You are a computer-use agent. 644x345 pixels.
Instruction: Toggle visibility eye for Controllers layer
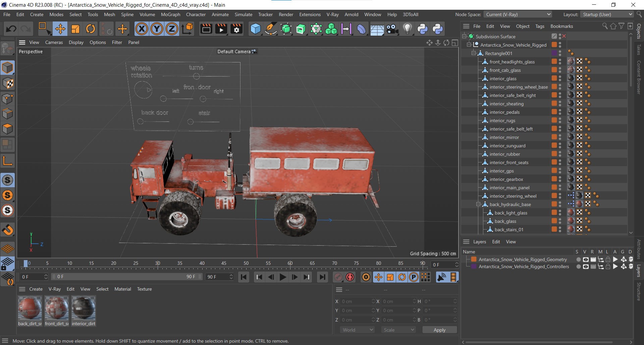coord(586,267)
